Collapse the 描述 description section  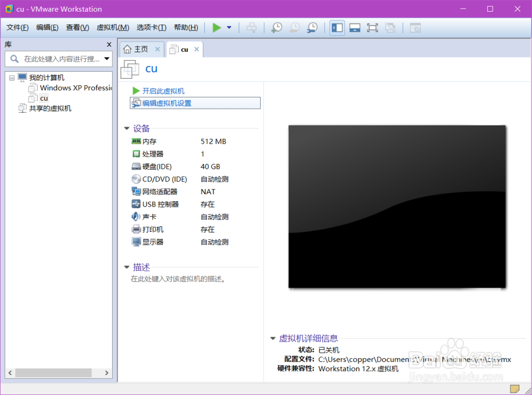(x=127, y=267)
